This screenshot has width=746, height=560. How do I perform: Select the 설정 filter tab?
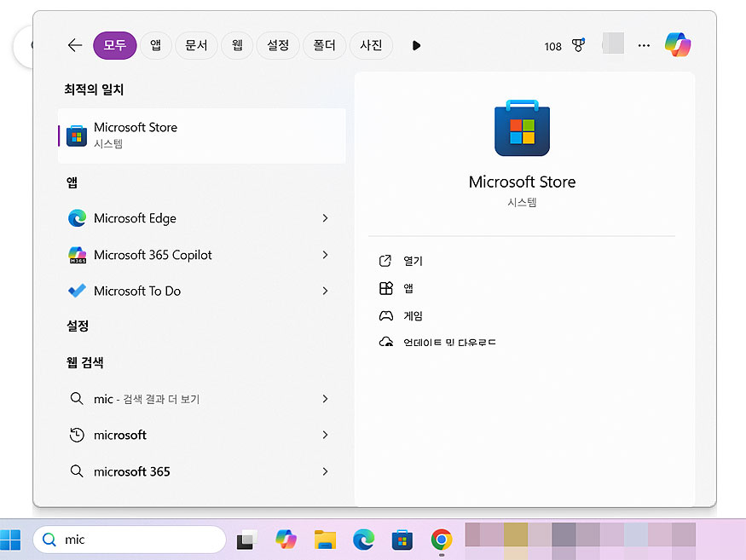point(278,45)
